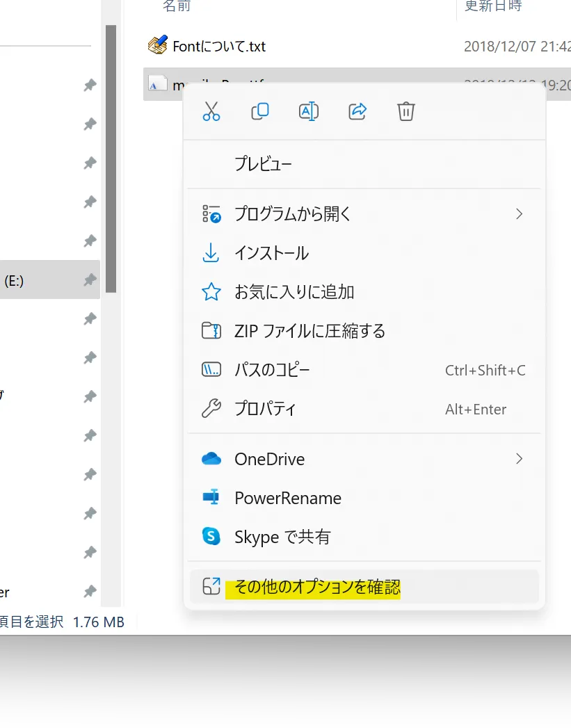This screenshot has height=728, width=571.
Task: Click the install download arrow icon
Action: coord(211,253)
